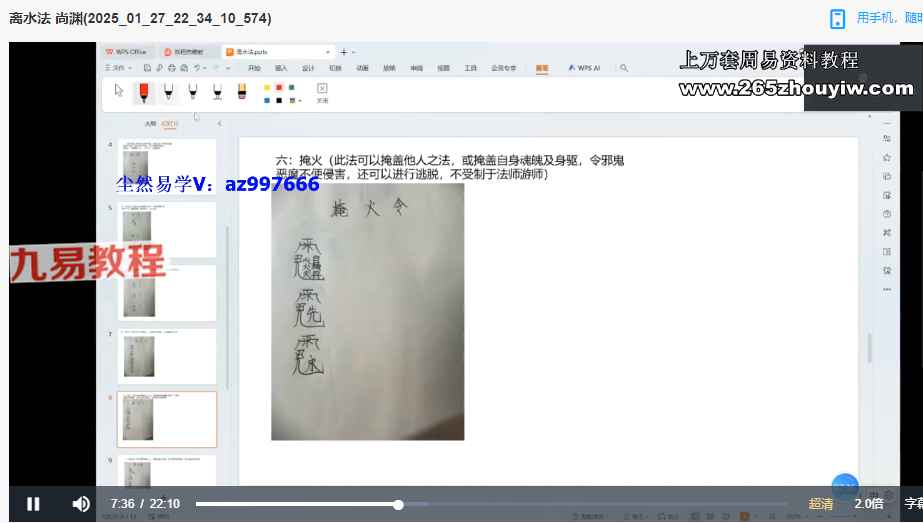
Task: Open the search magnifier in WPS ribbon
Action: [624, 68]
